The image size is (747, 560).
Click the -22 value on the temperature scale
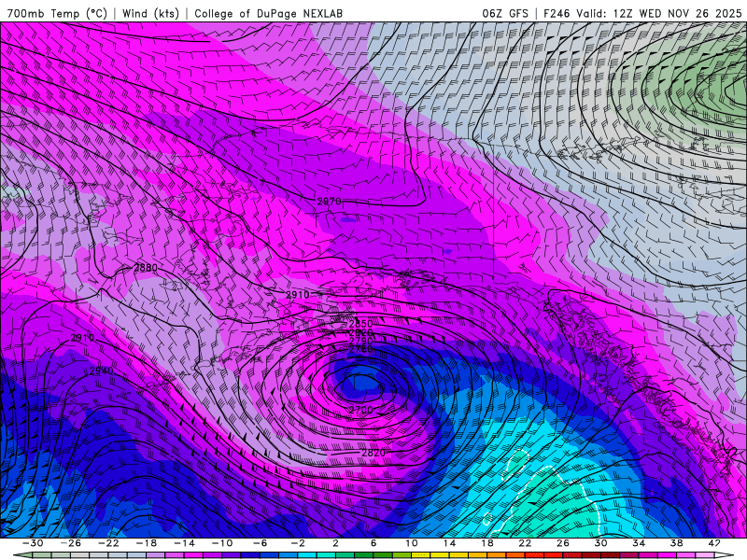108,543
